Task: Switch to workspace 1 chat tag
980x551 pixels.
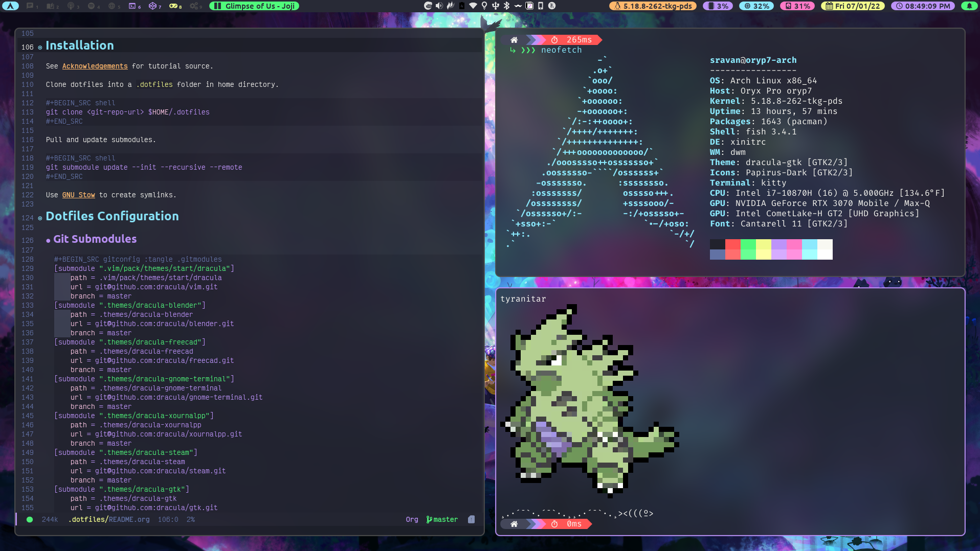Action: click(31, 6)
